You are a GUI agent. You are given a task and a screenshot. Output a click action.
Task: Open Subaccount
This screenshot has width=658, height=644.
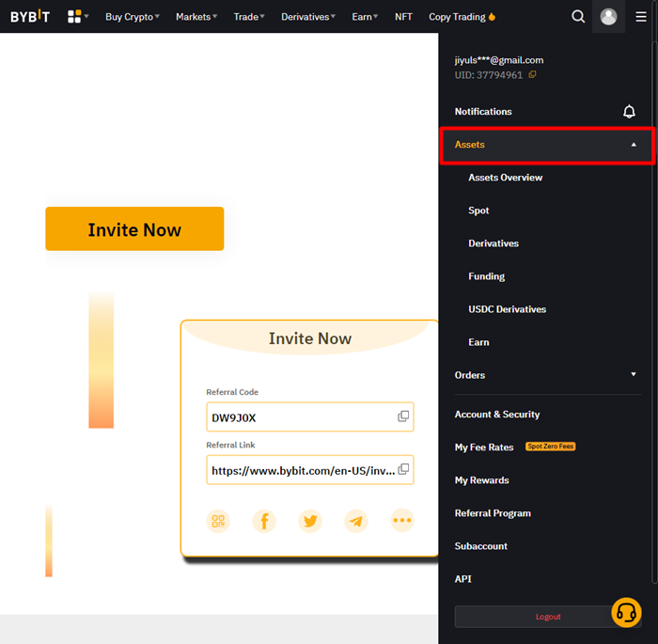[481, 546]
